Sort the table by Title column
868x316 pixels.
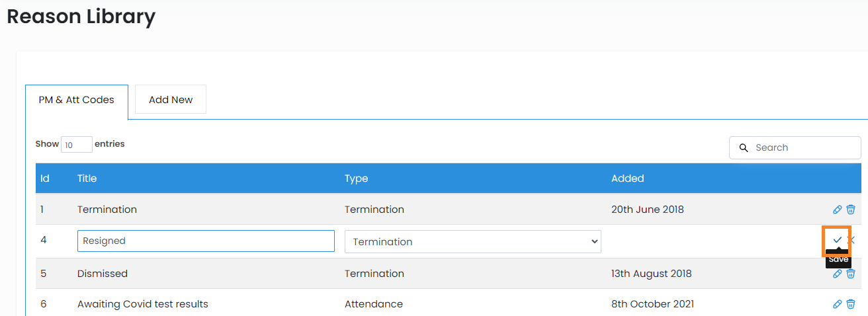tap(87, 178)
